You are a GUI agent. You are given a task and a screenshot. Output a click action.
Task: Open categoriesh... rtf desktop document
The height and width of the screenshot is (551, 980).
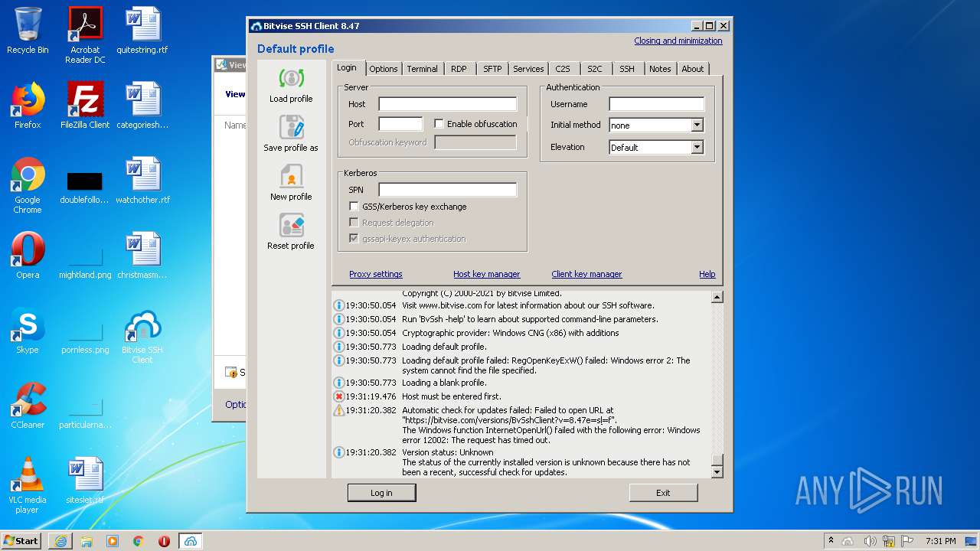pyautogui.click(x=142, y=106)
